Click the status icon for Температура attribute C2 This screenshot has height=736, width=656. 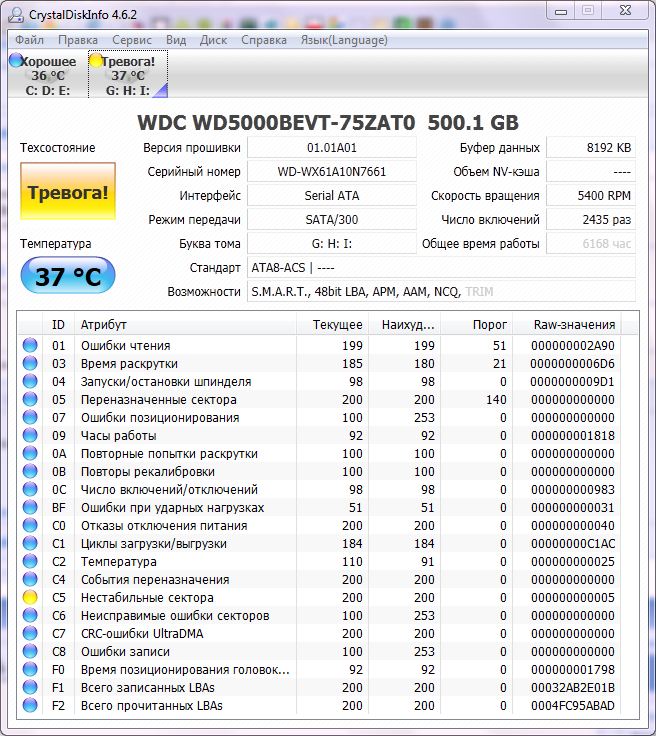30,561
